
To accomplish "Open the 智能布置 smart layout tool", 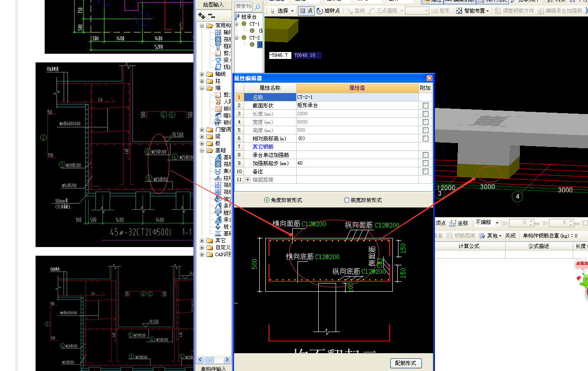I will tap(472, 11).
